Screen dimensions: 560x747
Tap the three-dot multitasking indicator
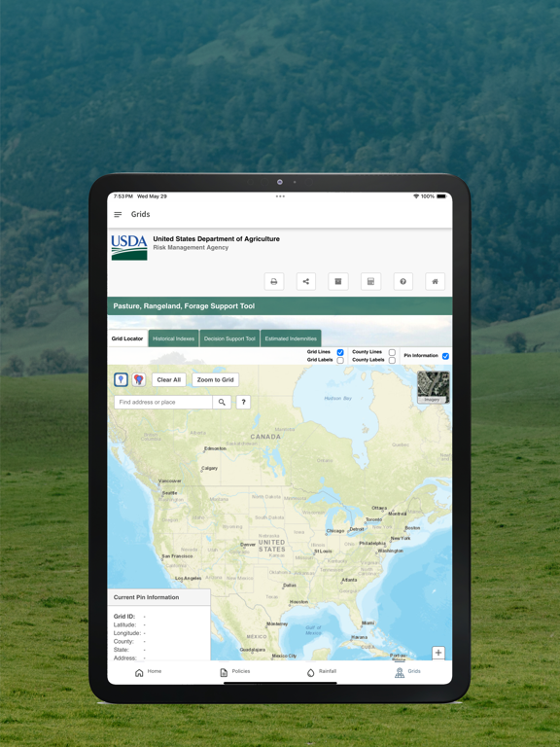(280, 196)
